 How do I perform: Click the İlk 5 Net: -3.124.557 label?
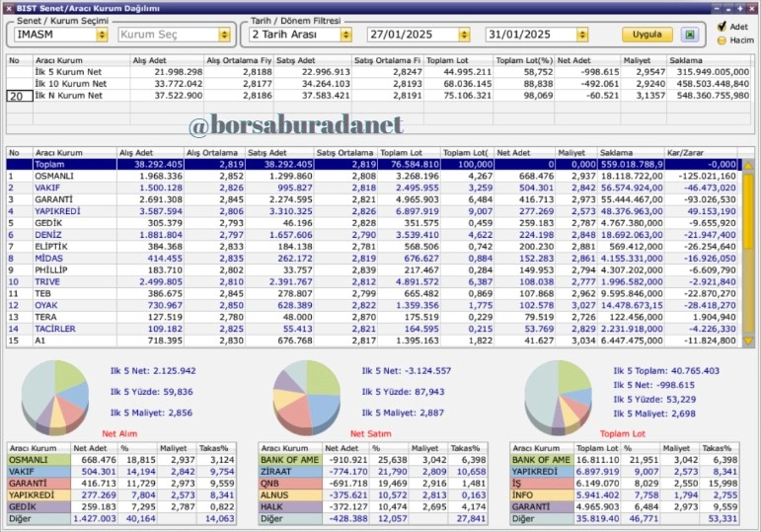407,371
